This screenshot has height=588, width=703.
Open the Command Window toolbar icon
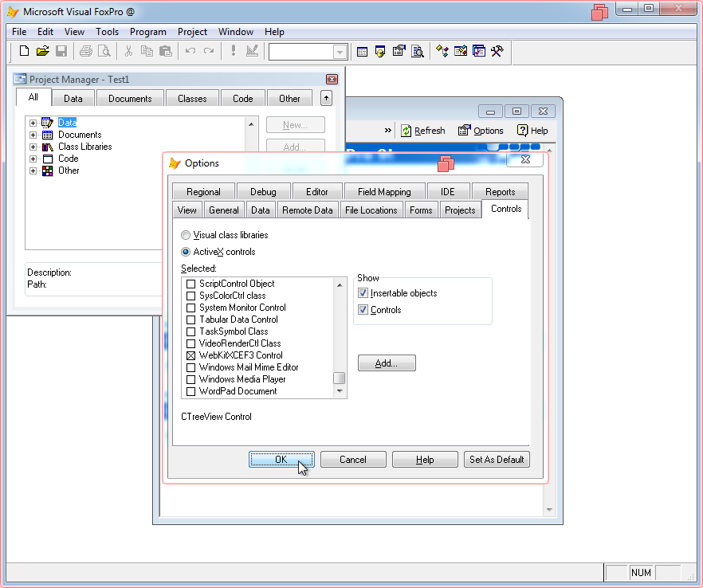point(362,52)
